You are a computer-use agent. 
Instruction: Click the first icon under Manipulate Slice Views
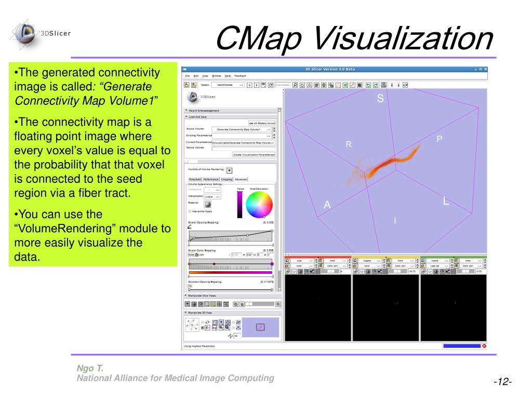[x=187, y=304]
